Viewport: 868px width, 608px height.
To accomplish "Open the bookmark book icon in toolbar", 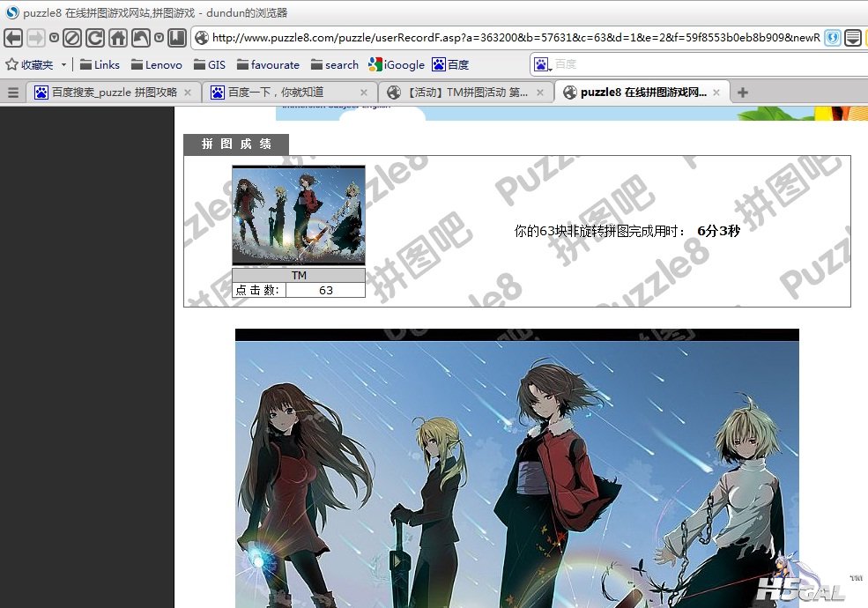I will [176, 38].
